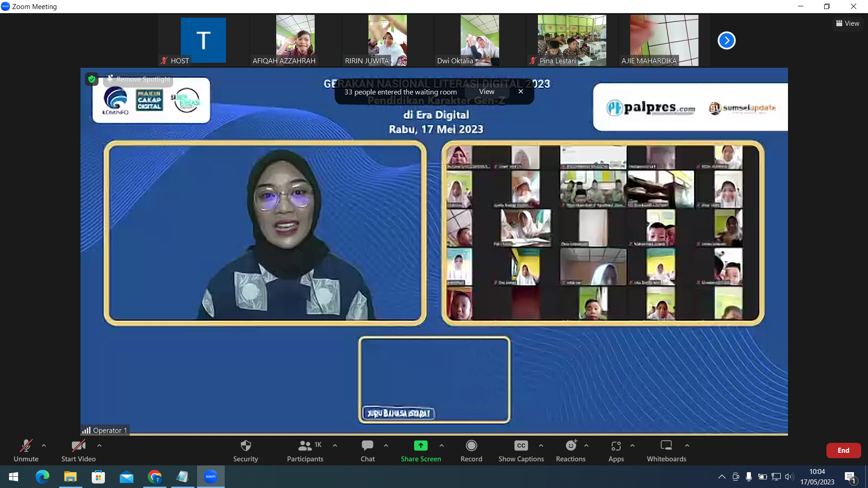Expand the Participants options arrow

[335, 446]
